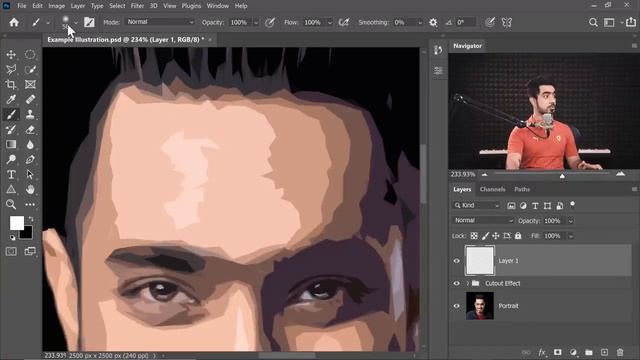Toggle lock transparent pixels
This screenshot has width=640, height=360.
[474, 236]
